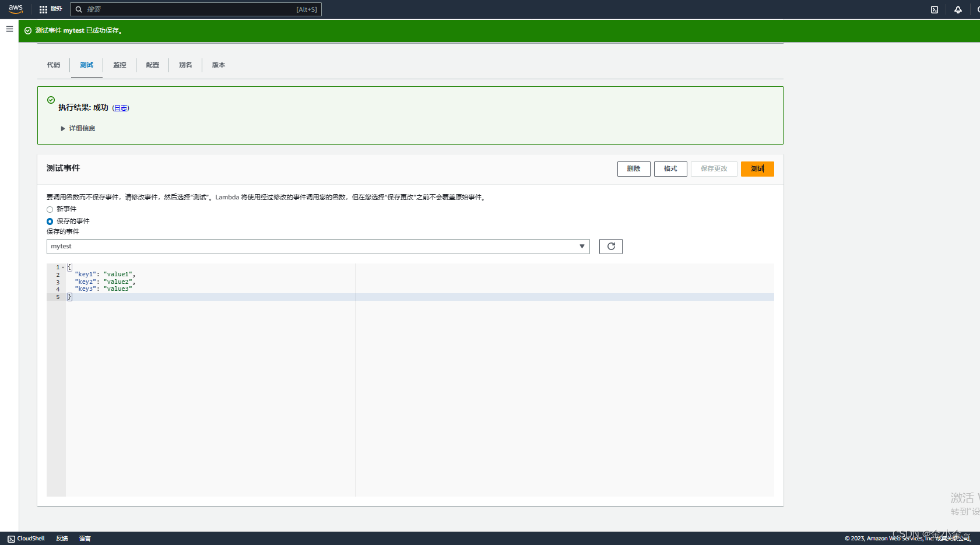Click the 格式 button
This screenshot has height=545, width=980.
coord(670,168)
